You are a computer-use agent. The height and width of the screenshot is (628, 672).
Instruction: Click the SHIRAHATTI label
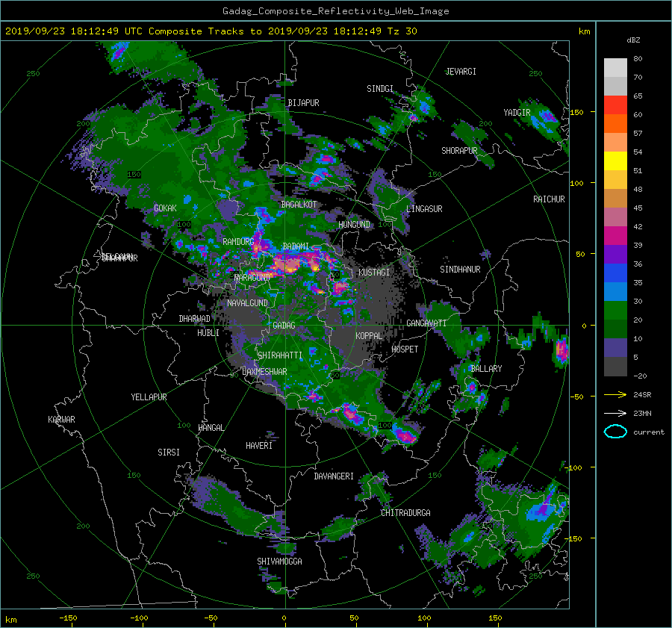point(280,355)
